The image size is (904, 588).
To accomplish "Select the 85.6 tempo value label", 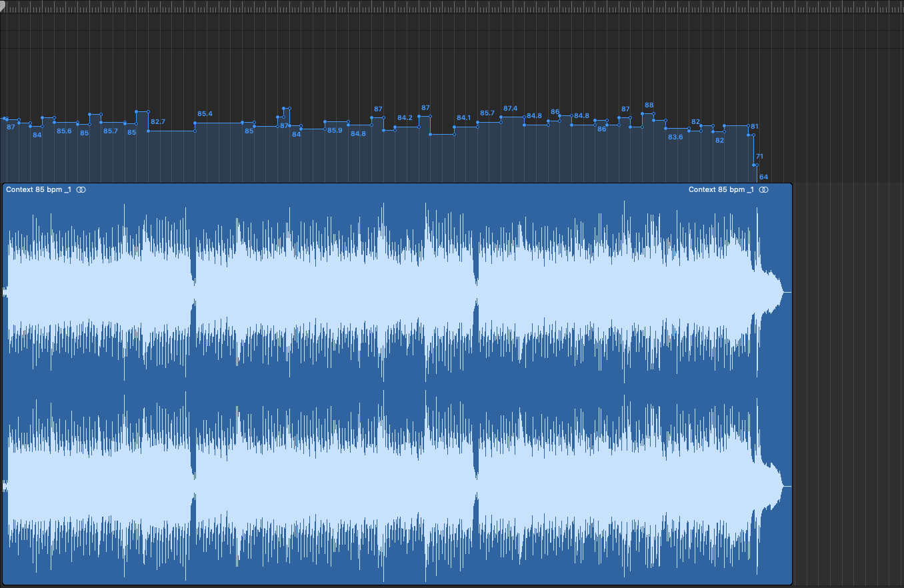I will pyautogui.click(x=64, y=131).
